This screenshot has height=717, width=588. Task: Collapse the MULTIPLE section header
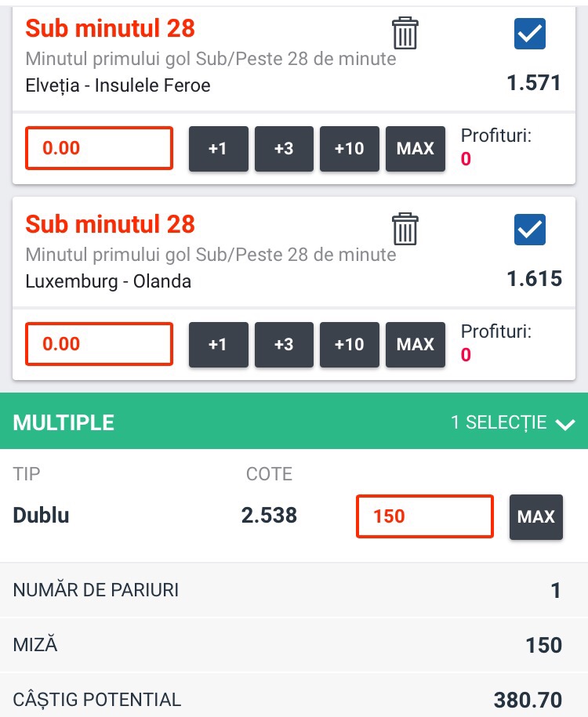(294, 421)
